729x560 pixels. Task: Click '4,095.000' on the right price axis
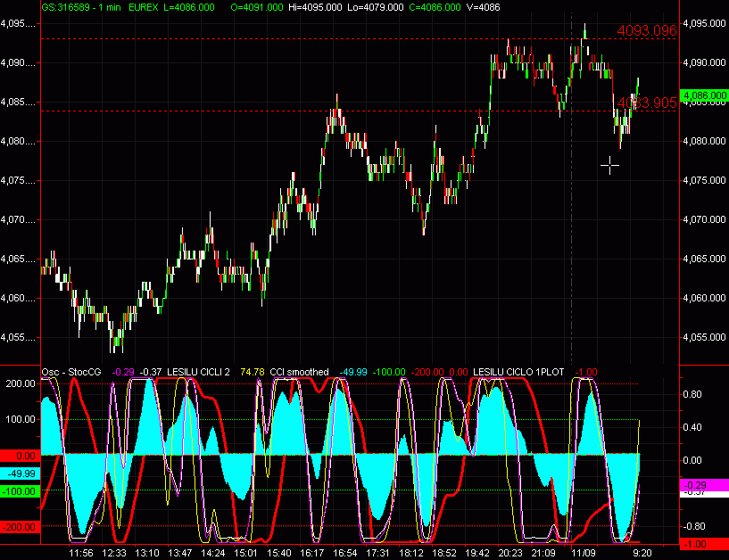(704, 23)
